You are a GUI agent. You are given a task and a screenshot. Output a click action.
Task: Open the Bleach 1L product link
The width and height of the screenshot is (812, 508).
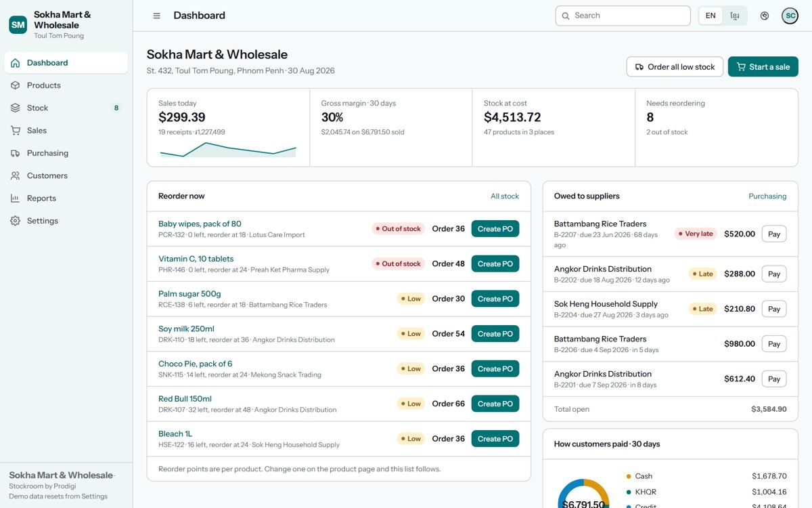click(175, 434)
